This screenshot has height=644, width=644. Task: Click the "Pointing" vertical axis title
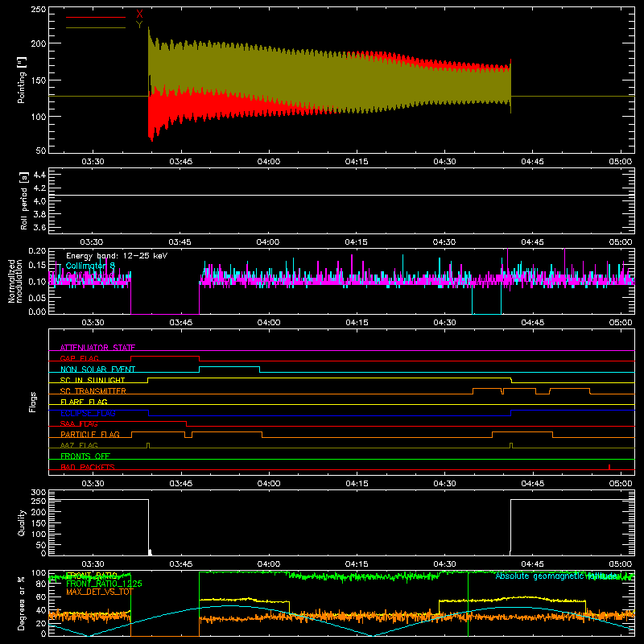click(22, 80)
